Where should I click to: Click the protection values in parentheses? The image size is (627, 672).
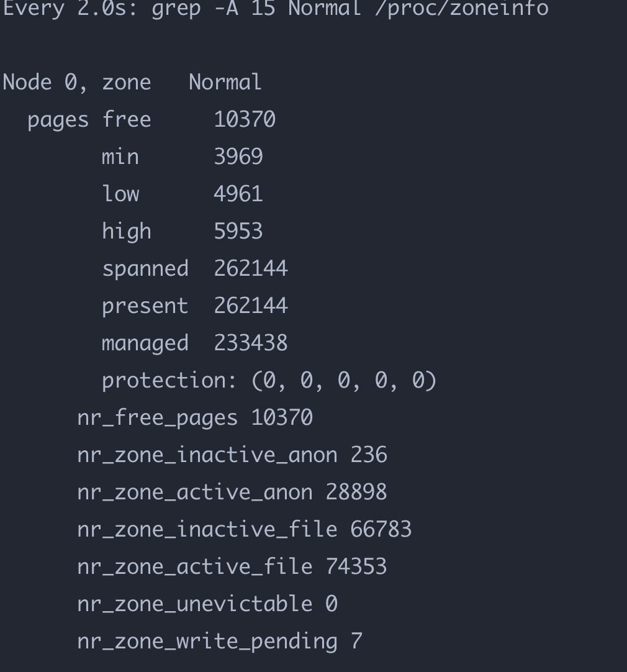click(x=344, y=380)
